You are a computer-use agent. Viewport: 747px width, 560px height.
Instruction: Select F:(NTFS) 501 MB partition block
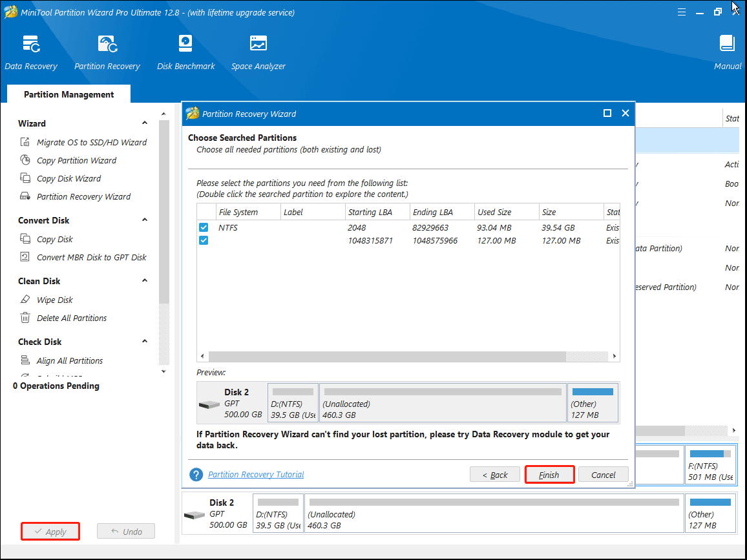[x=711, y=465]
